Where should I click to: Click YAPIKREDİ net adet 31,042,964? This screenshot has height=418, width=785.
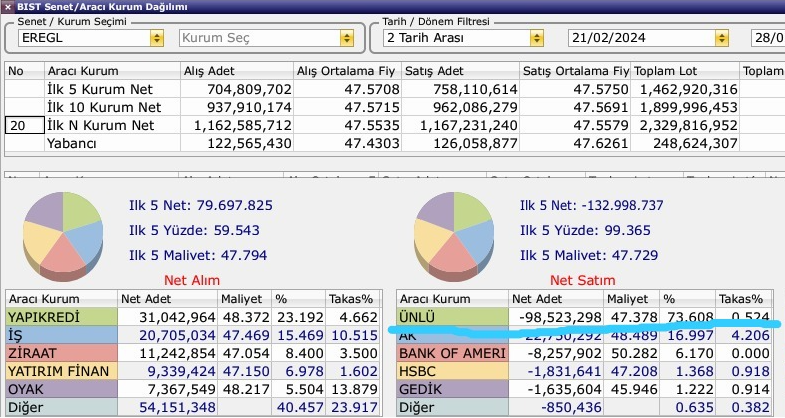point(177,317)
